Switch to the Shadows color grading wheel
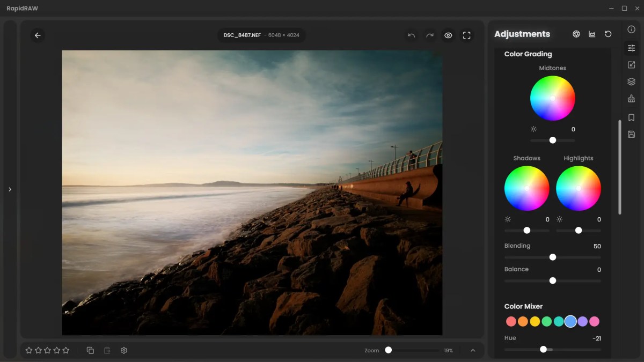Viewport: 644px width, 362px height. (526, 188)
